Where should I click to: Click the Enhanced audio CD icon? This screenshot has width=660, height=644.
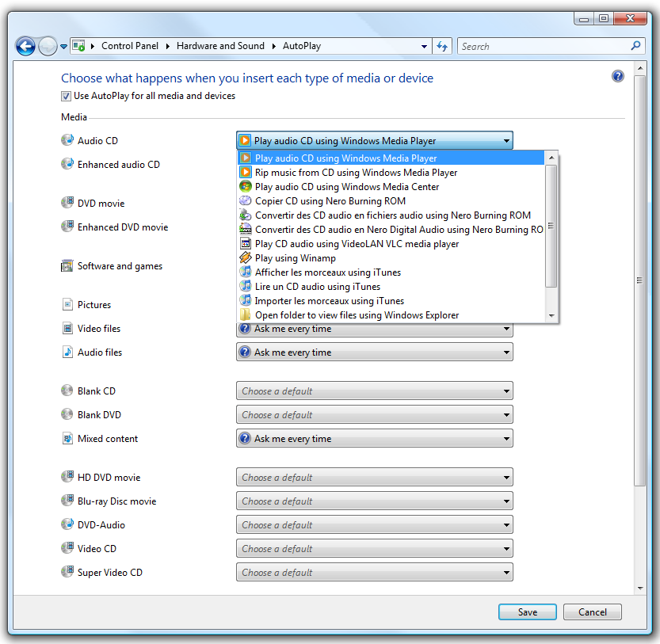(67, 164)
